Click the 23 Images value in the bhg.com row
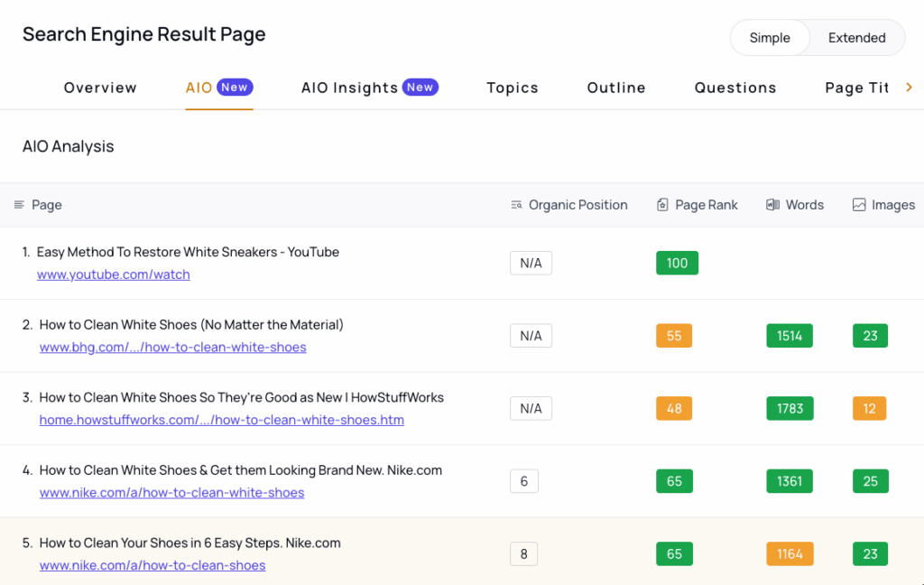The height and width of the screenshot is (585, 924). [871, 336]
